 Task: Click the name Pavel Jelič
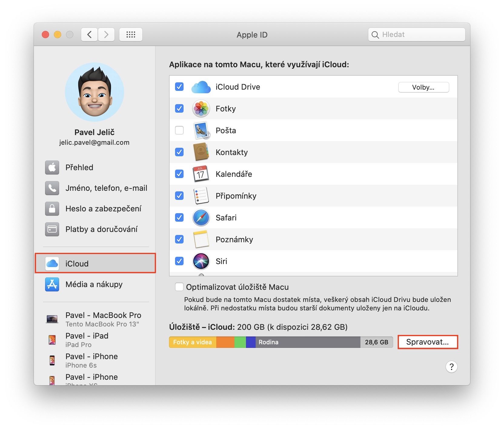(x=94, y=132)
